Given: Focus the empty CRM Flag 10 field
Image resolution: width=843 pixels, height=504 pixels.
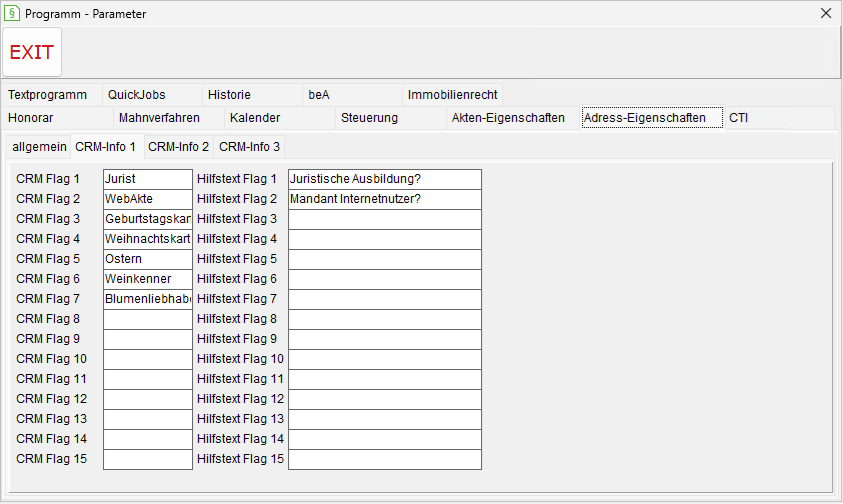Looking at the screenshot, I should click(x=148, y=359).
